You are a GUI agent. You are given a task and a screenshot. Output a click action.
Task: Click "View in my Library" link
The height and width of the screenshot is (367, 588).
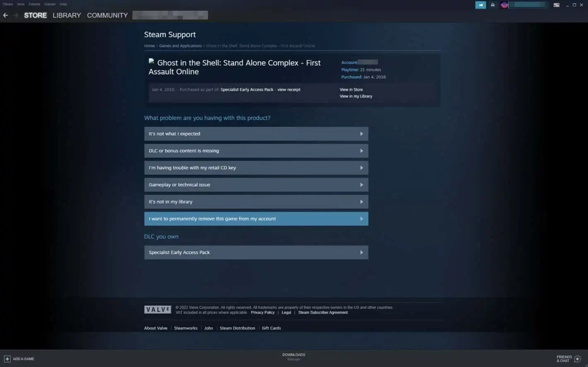point(356,96)
